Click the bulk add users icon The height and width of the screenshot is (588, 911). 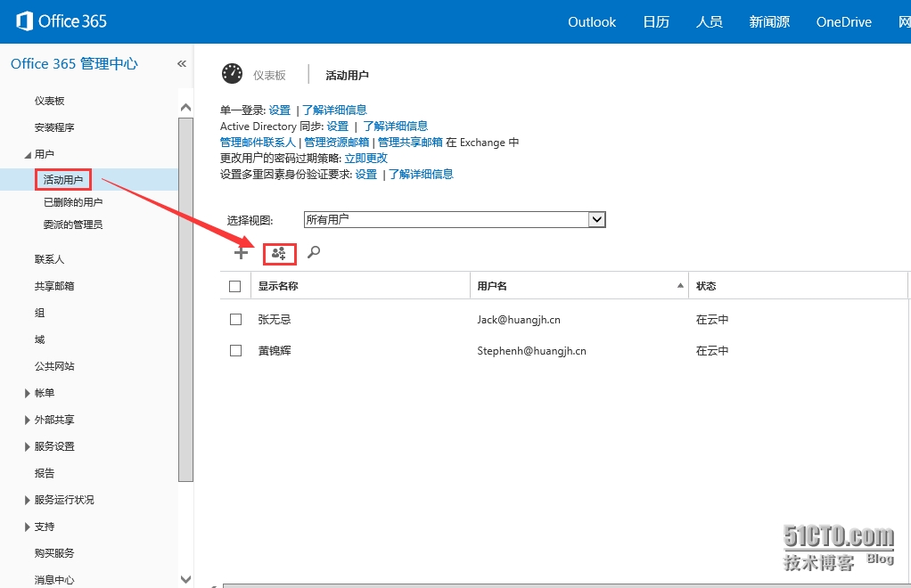click(x=279, y=254)
